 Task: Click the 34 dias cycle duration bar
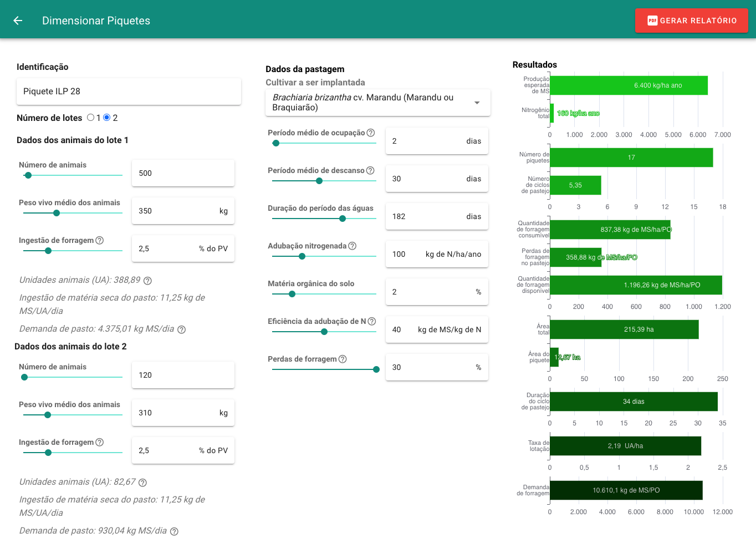[634, 402]
